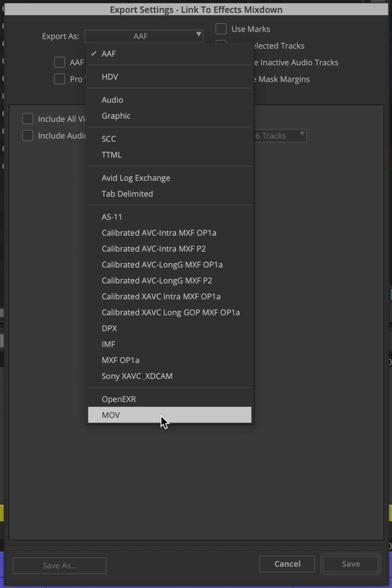Choose the checked AAF entry in the dropdown list
392x588 pixels.
click(x=170, y=54)
